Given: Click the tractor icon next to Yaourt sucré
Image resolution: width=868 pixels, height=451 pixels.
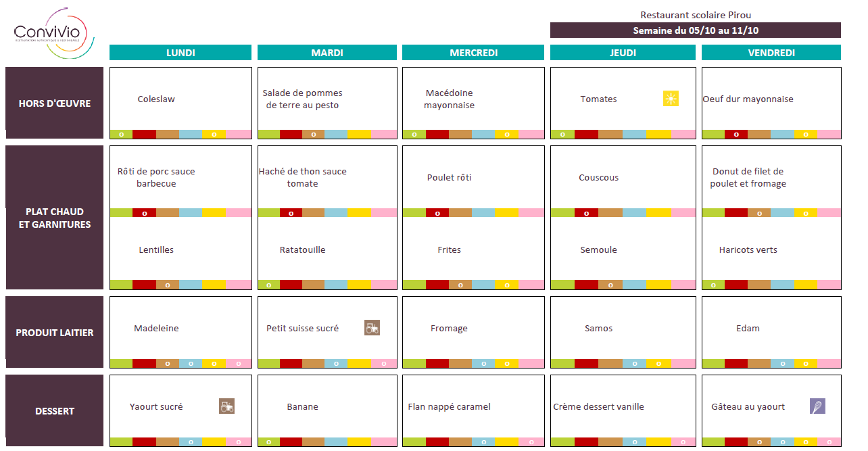Looking at the screenshot, I should tap(226, 406).
